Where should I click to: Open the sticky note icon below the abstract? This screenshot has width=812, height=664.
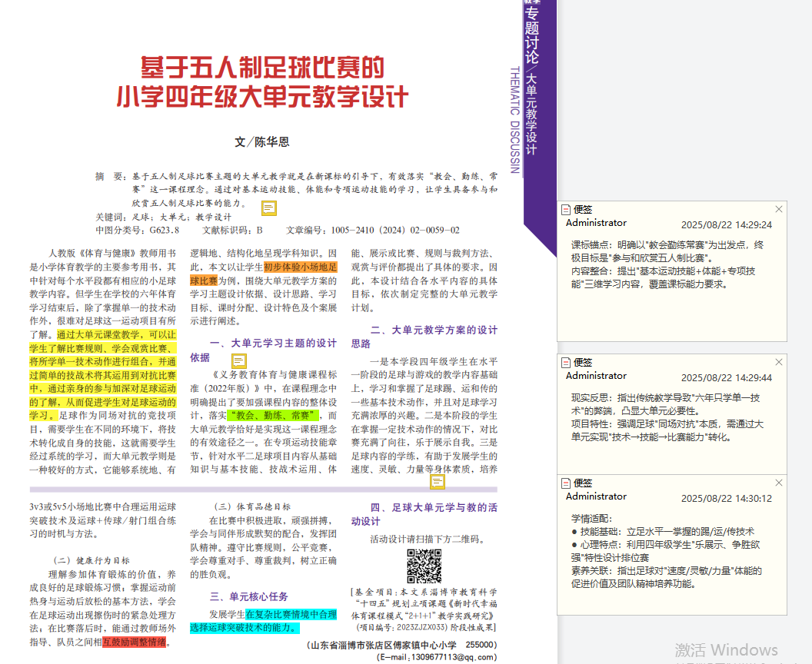(x=269, y=208)
